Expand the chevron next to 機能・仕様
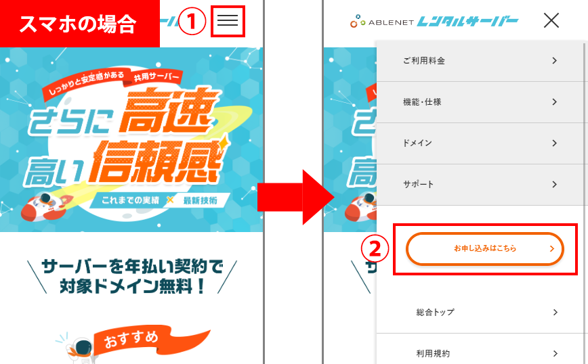The image size is (588, 364). click(x=555, y=102)
